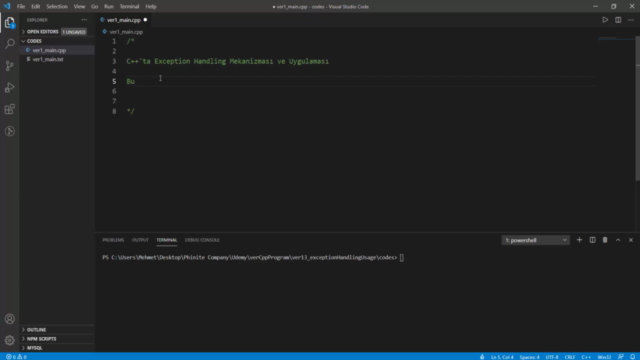Open the Selection menu

pyautogui.click(x=57, y=7)
